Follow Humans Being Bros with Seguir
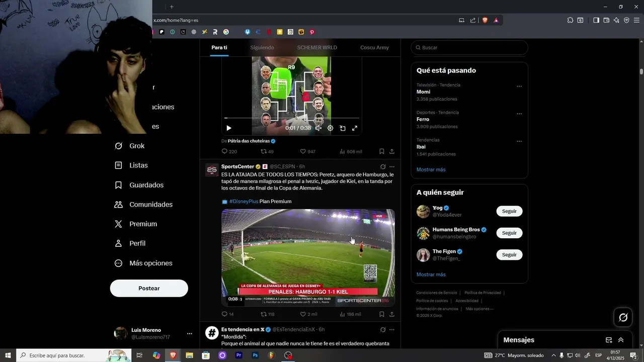The width and height of the screenshot is (644, 362). pos(509,233)
